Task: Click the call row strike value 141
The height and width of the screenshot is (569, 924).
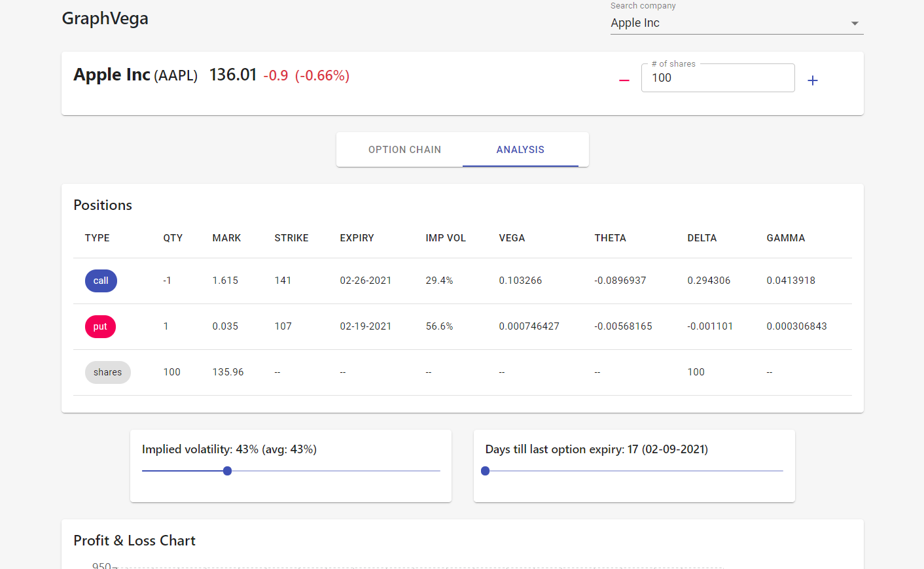Action: click(x=283, y=281)
